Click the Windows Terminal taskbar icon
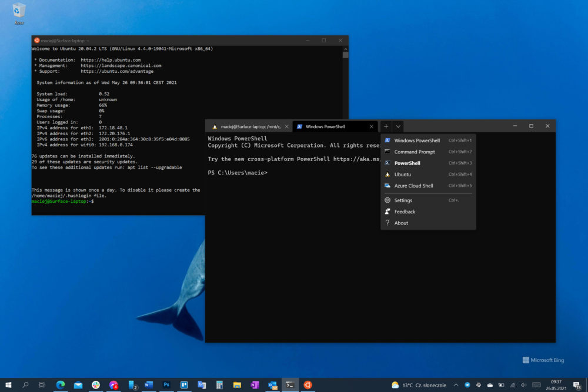Screen dimensions: 588x392 tap(290, 385)
